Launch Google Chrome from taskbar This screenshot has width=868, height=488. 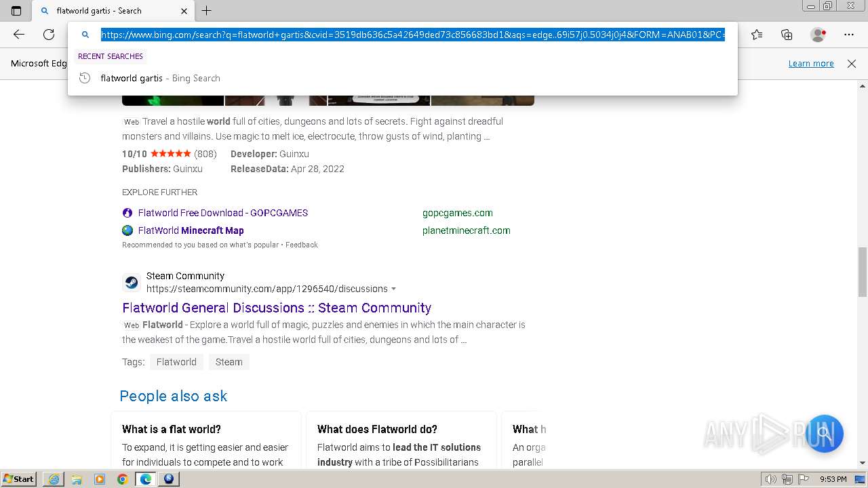pyautogui.click(x=123, y=479)
